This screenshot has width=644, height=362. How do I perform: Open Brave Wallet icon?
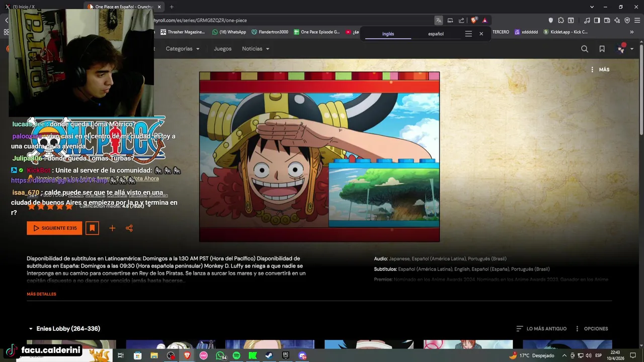pos(607,20)
